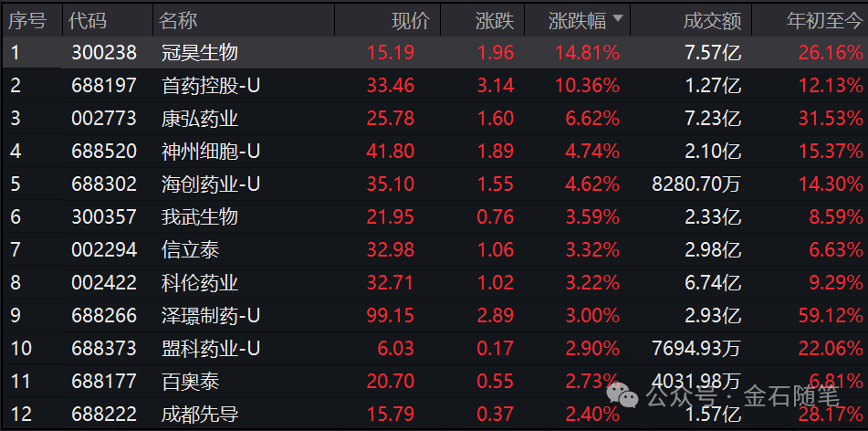
Task: Select stock code 002773
Action: (x=104, y=119)
